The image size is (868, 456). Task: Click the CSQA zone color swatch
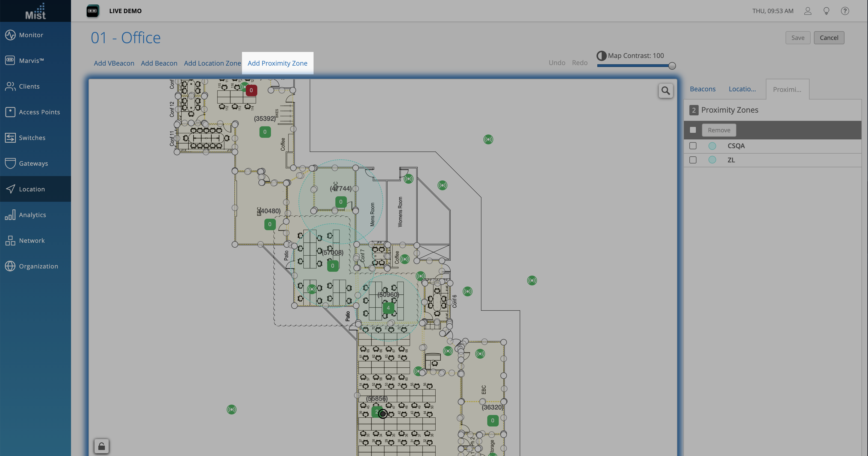pyautogui.click(x=712, y=146)
